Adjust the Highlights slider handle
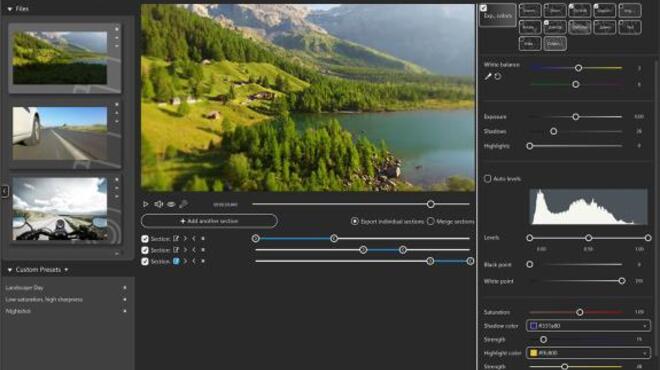 (530, 146)
